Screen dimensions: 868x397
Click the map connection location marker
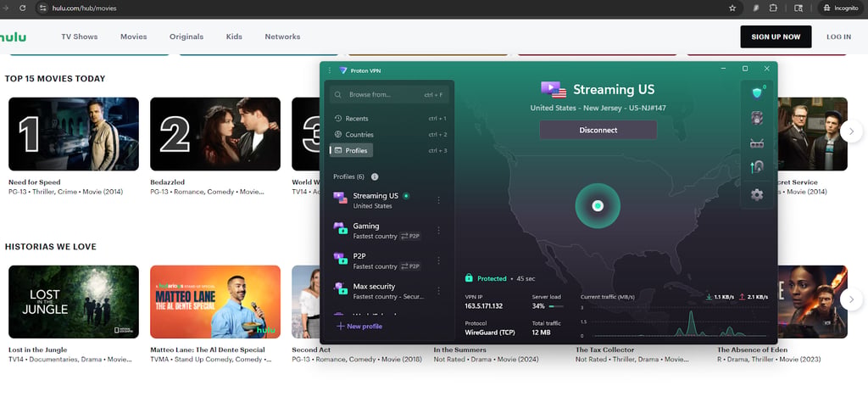click(x=598, y=206)
